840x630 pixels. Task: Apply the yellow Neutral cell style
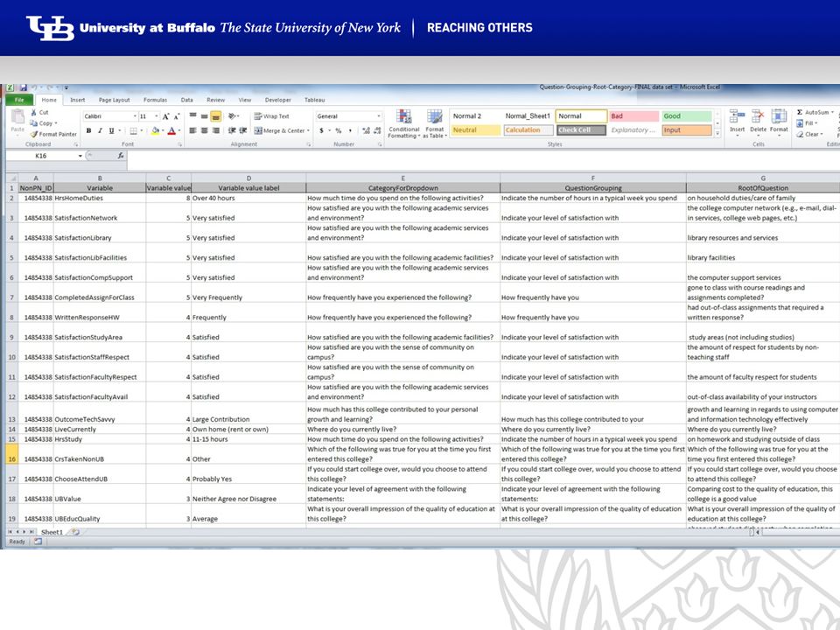(x=475, y=130)
